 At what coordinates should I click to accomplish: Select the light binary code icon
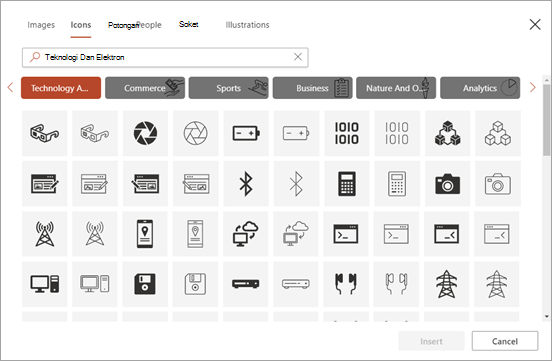[397, 133]
